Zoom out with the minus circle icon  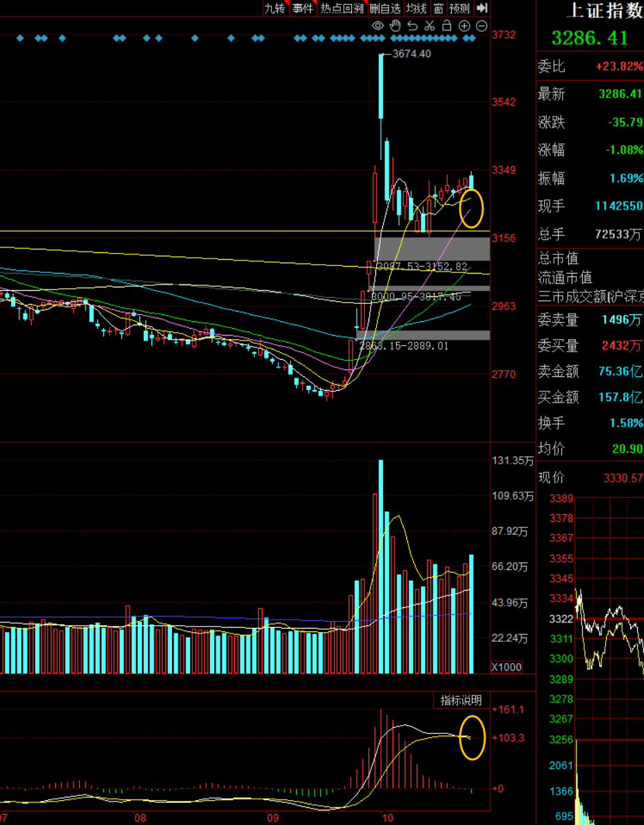point(481,26)
